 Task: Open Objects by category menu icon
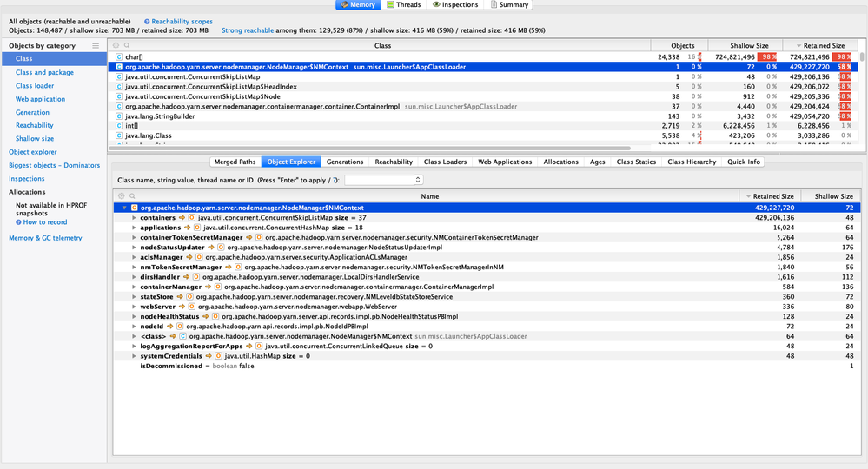coord(96,46)
